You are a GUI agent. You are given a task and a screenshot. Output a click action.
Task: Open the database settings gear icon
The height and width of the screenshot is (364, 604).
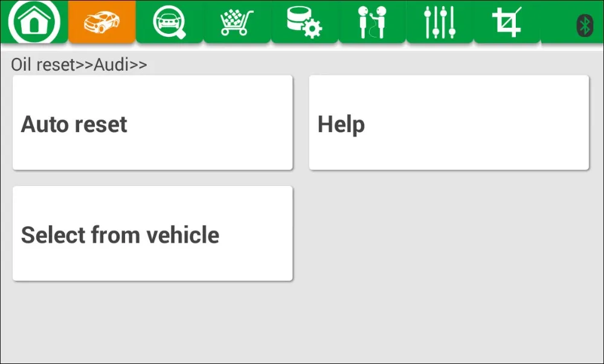tap(304, 22)
